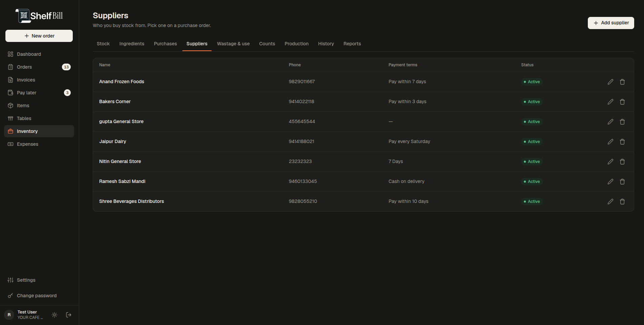Delete gupta General Store trash icon
644x325 pixels.
[622, 122]
